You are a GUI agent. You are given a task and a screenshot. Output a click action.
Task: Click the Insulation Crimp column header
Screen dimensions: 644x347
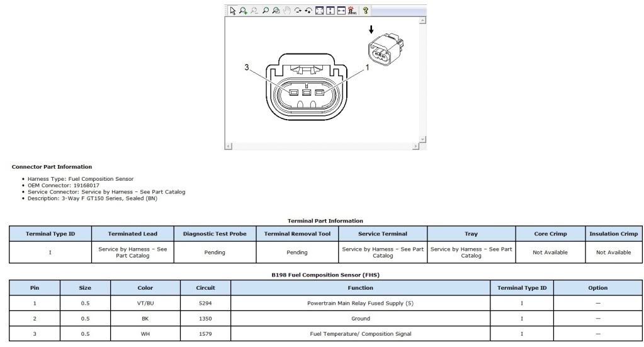pos(614,234)
